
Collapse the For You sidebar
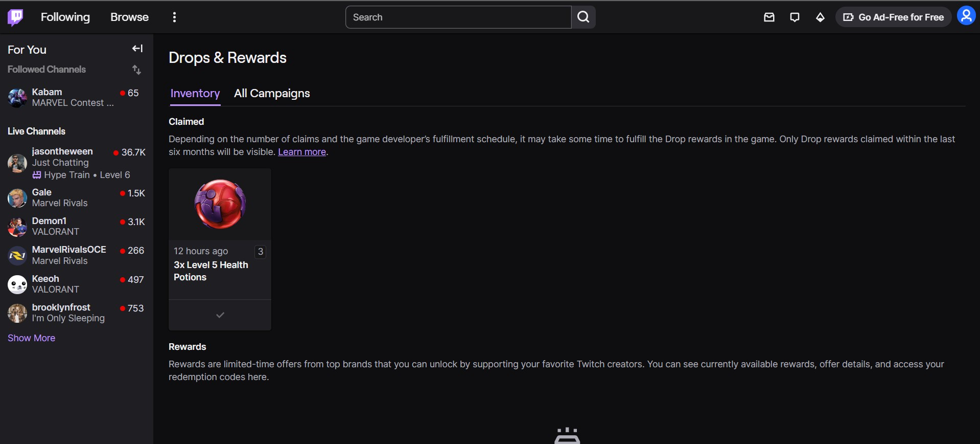click(x=137, y=49)
